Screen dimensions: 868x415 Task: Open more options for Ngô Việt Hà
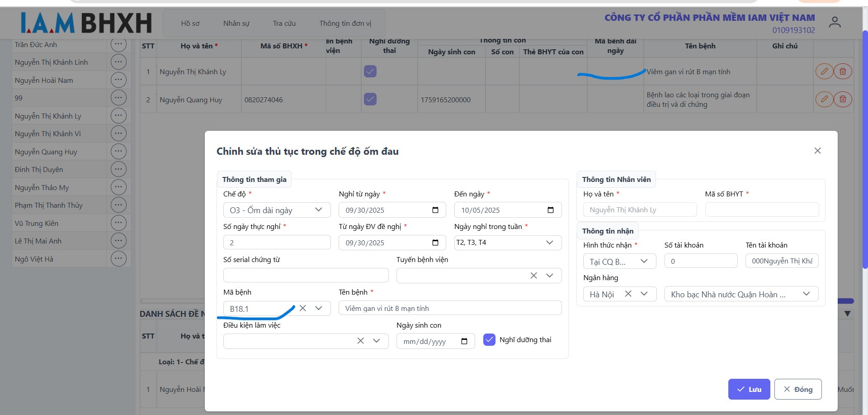click(118, 258)
